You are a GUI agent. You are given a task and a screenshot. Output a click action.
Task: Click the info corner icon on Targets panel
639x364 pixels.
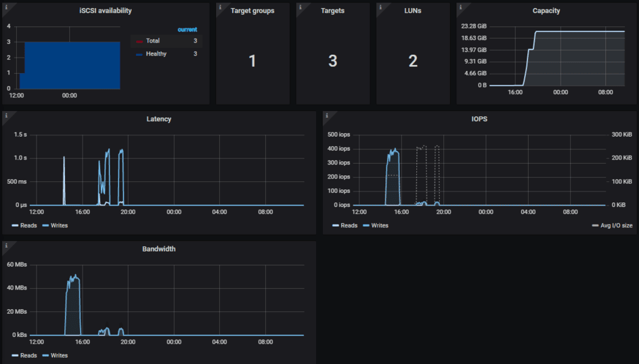(x=299, y=7)
